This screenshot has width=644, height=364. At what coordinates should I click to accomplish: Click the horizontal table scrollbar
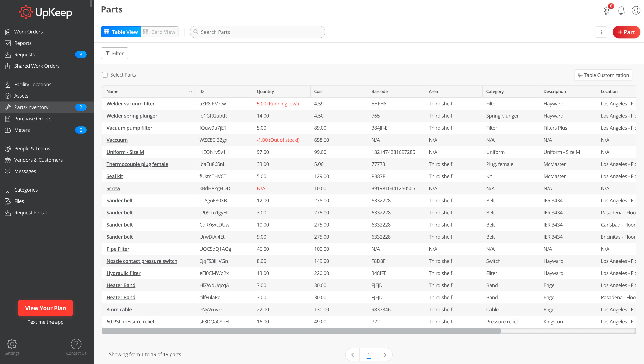pos(301,331)
